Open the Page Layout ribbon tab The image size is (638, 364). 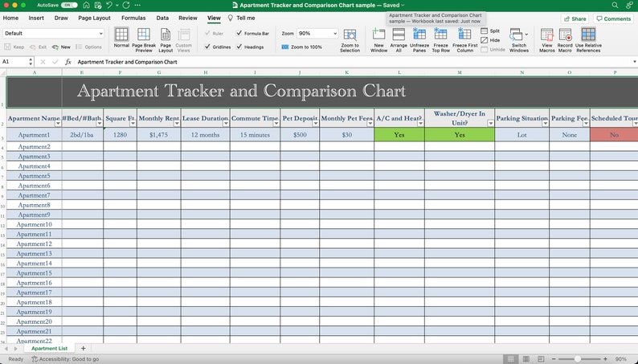click(94, 18)
